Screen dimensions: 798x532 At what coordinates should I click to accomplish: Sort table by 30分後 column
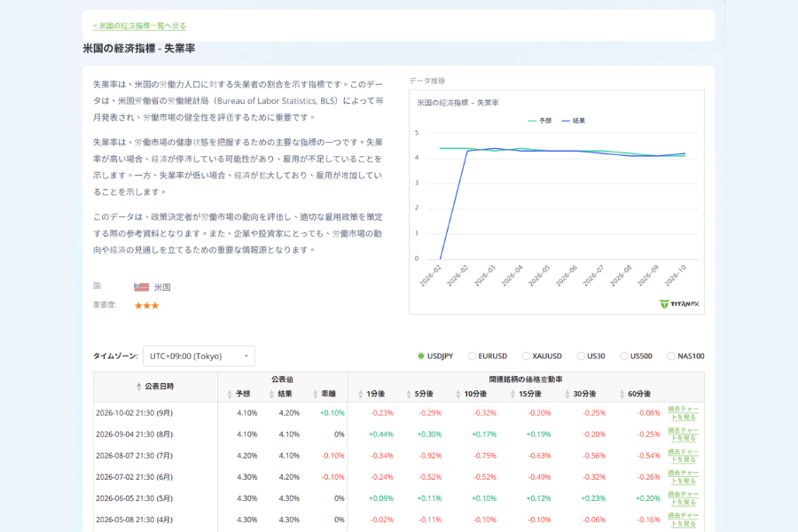click(581, 394)
